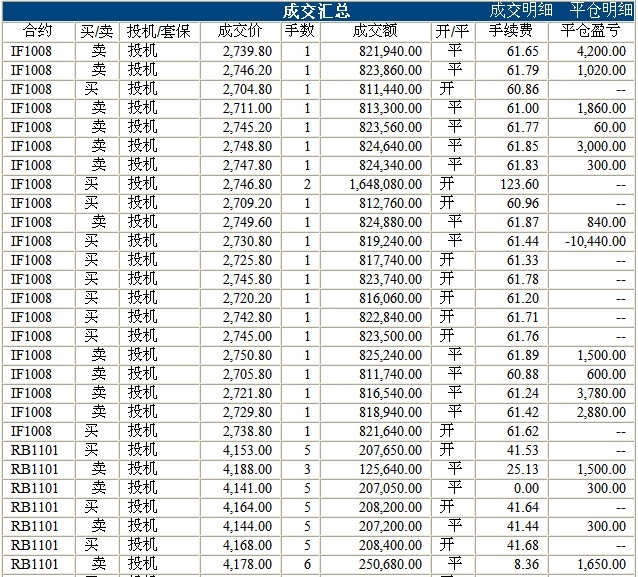Click the 开/平 column header
This screenshot has height=577, width=638.
pyautogui.click(x=452, y=31)
